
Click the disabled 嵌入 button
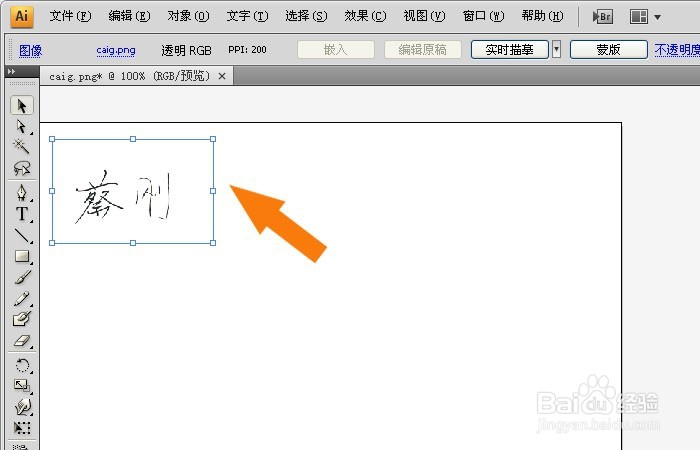336,50
